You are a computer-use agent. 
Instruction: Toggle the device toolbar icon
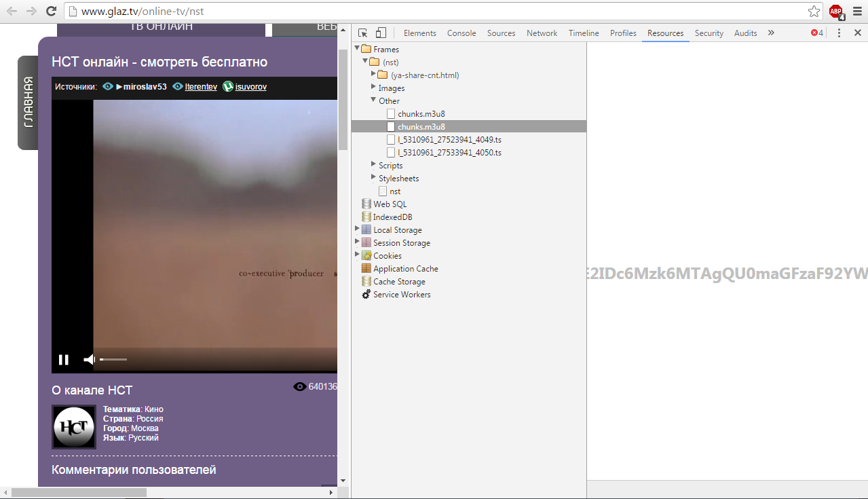381,32
